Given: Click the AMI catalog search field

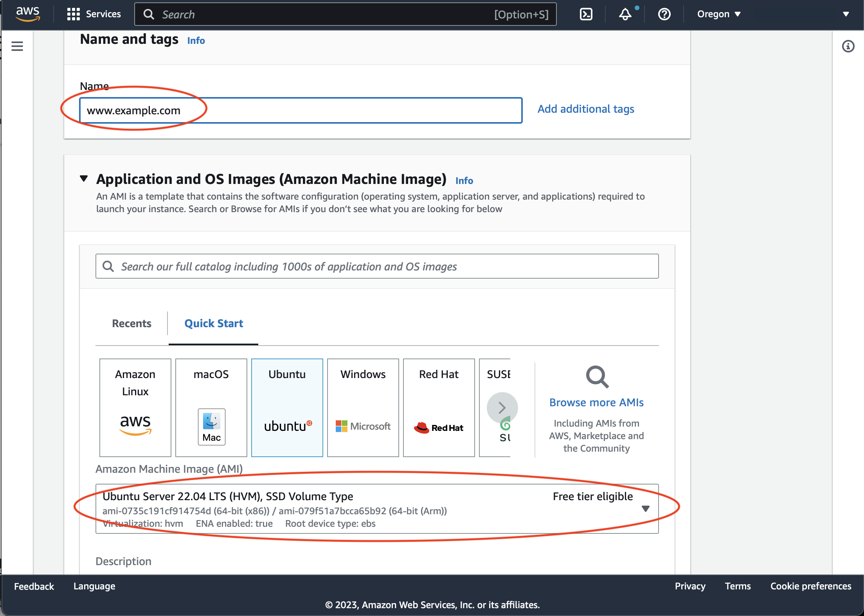Looking at the screenshot, I should pyautogui.click(x=377, y=267).
